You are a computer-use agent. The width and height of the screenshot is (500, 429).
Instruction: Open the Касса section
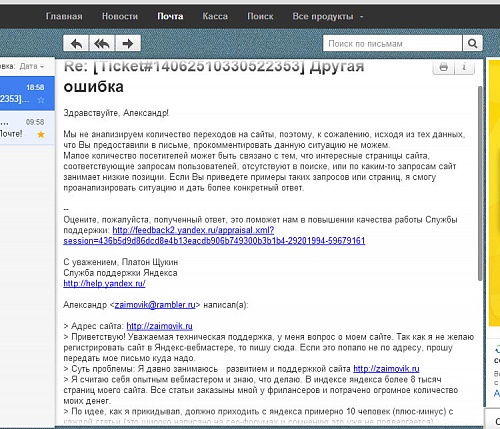pos(215,16)
